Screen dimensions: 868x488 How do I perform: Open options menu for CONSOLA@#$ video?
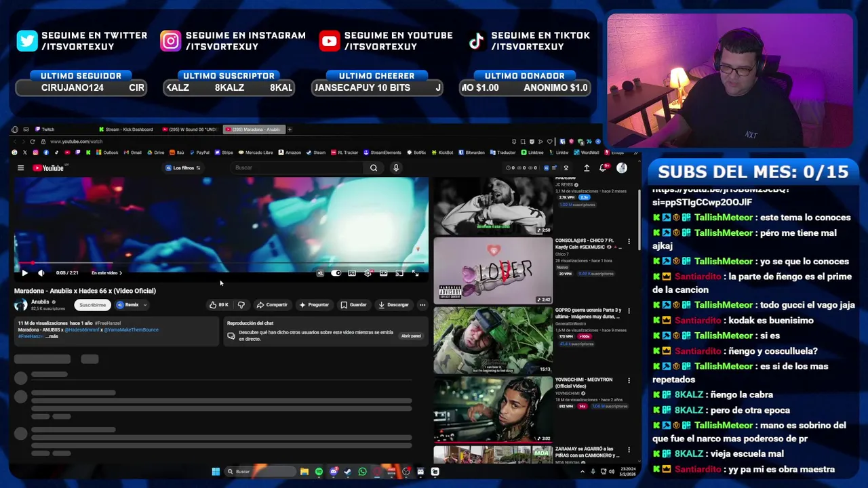tap(629, 241)
